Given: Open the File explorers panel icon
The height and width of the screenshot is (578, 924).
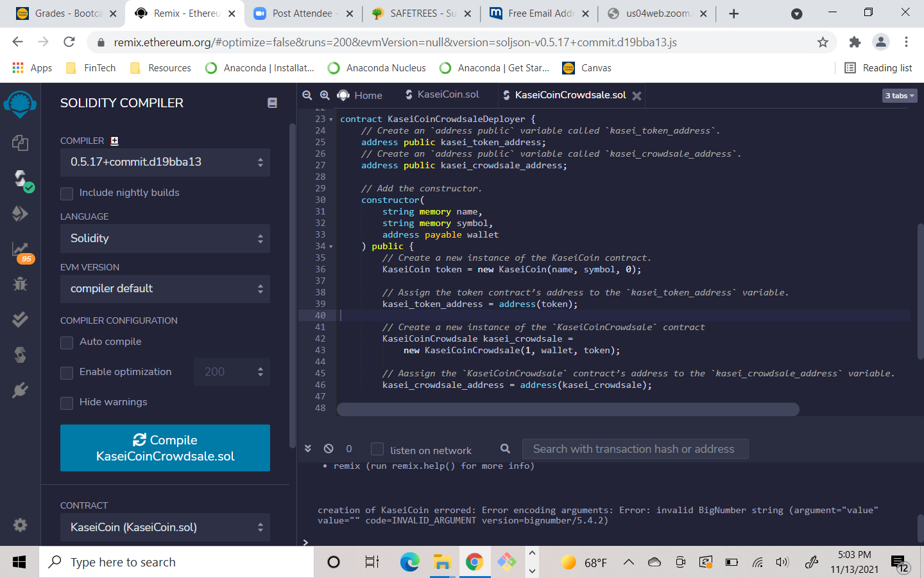Looking at the screenshot, I should pos(20,143).
